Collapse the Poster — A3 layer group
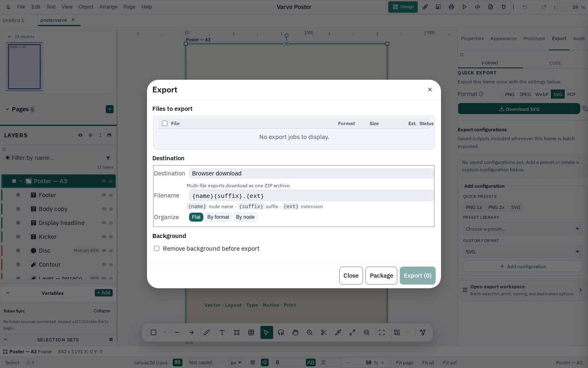588x368 pixels. [21, 181]
